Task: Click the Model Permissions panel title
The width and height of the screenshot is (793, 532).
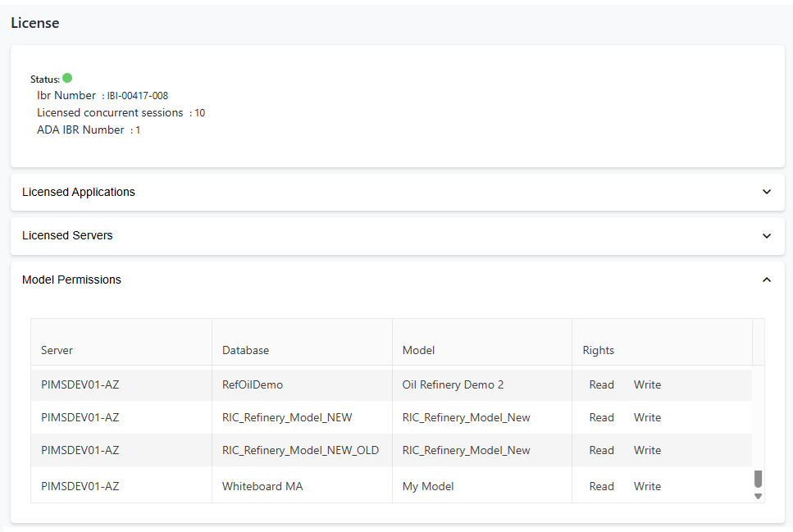Action: click(71, 280)
